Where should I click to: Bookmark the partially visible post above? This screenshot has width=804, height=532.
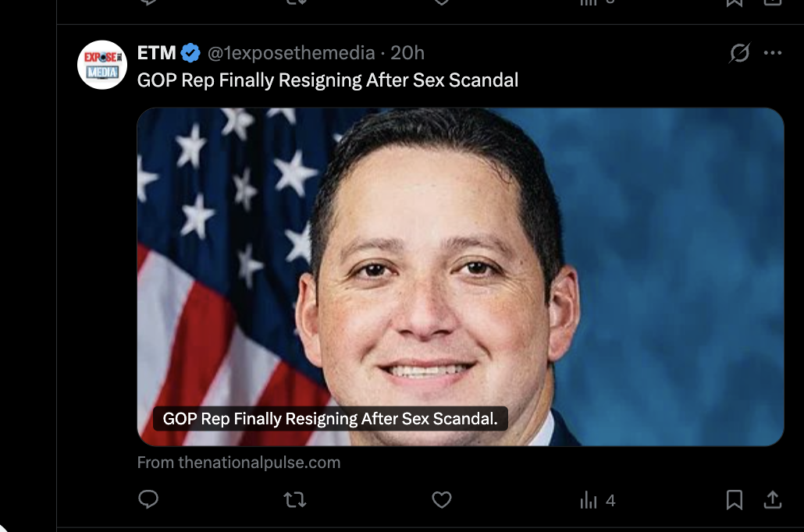pos(735,2)
